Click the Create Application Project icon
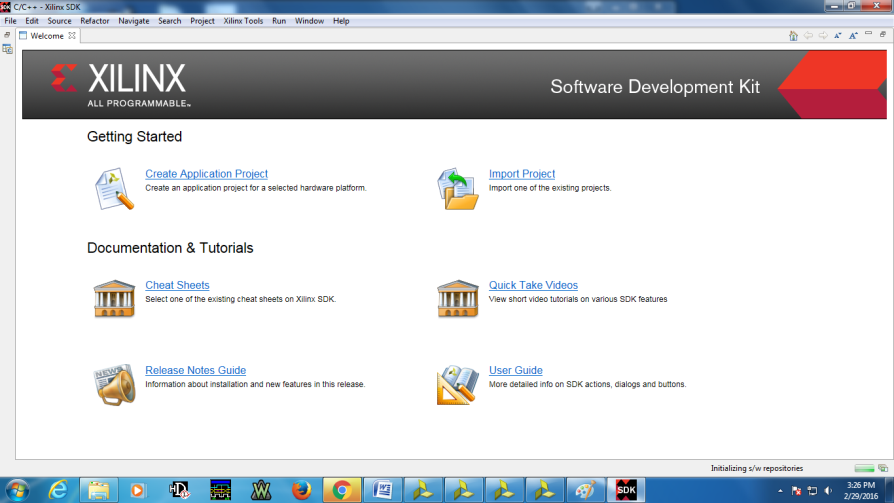 pos(114,189)
